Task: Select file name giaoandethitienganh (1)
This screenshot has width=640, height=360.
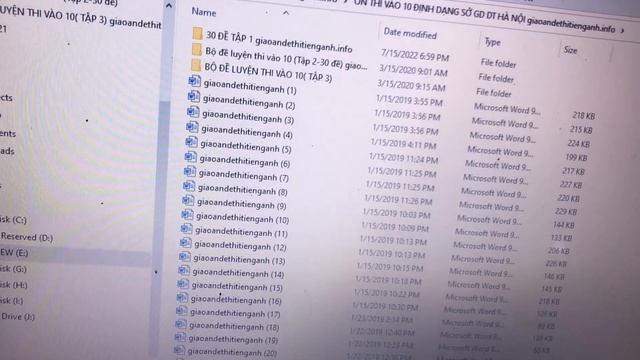Action: pyautogui.click(x=250, y=86)
